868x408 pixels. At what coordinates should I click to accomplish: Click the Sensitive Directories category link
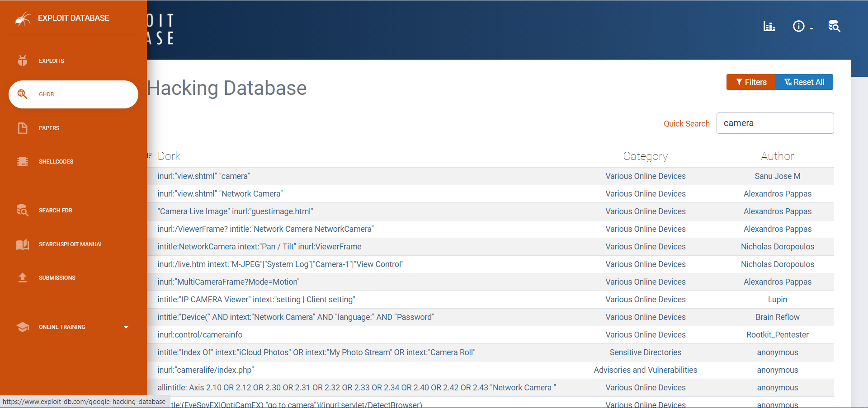click(645, 352)
